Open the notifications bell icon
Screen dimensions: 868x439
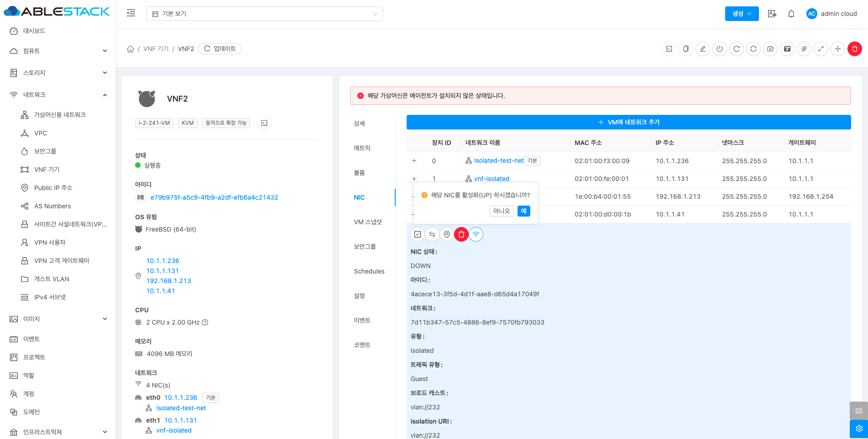(x=791, y=14)
